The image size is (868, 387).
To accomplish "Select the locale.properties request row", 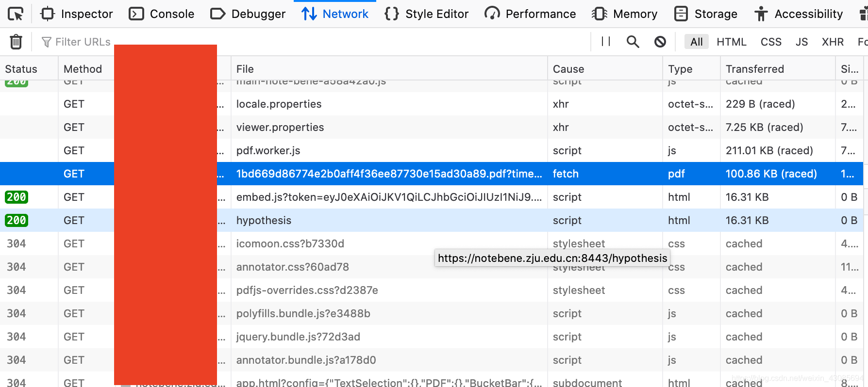I will [432, 104].
